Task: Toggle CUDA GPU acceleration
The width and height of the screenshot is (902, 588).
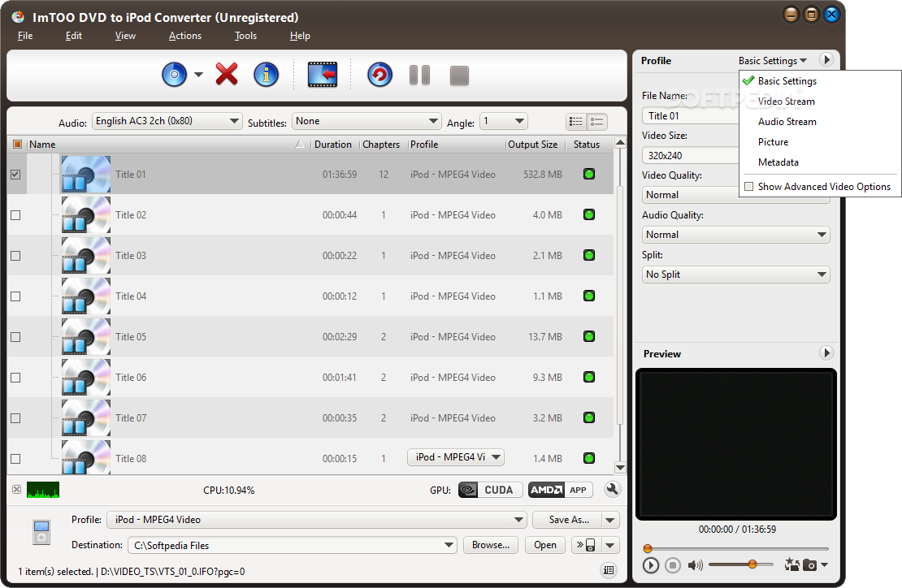Action: tap(490, 490)
